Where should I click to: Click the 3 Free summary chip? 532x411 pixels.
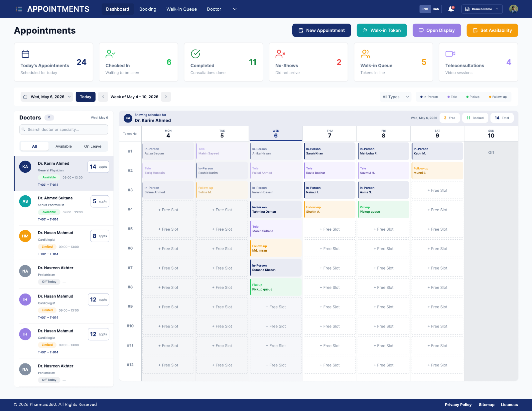pos(450,118)
